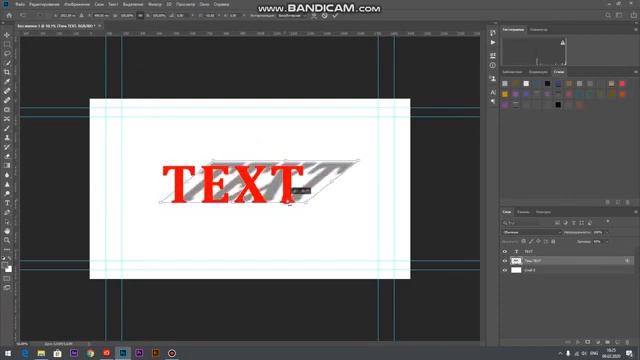Select the Eyedropper tool

pos(7,82)
